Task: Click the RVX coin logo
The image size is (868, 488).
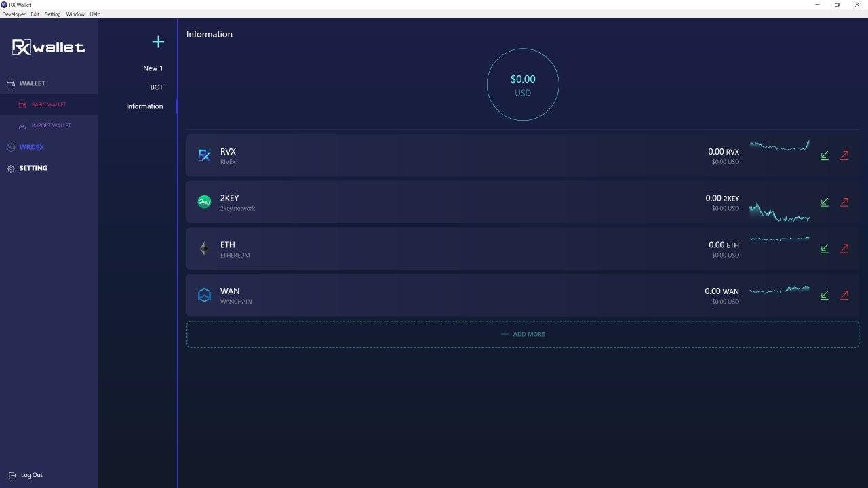Action: tap(204, 155)
